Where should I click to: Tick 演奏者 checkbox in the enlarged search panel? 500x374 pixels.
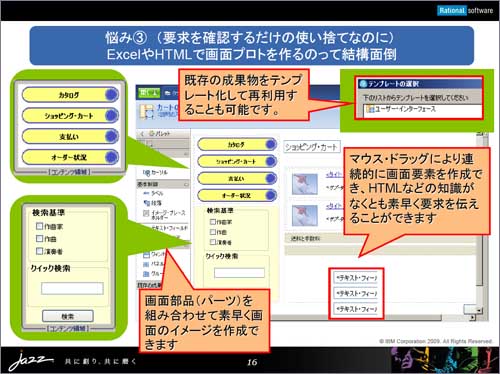(x=39, y=251)
